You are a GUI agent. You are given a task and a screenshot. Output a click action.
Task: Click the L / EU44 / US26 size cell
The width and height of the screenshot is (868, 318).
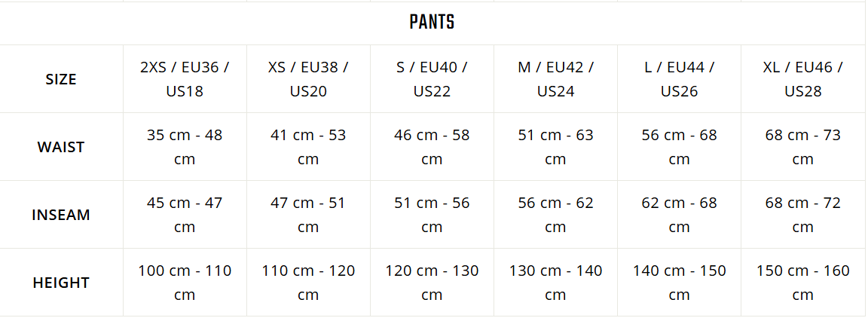point(679,79)
